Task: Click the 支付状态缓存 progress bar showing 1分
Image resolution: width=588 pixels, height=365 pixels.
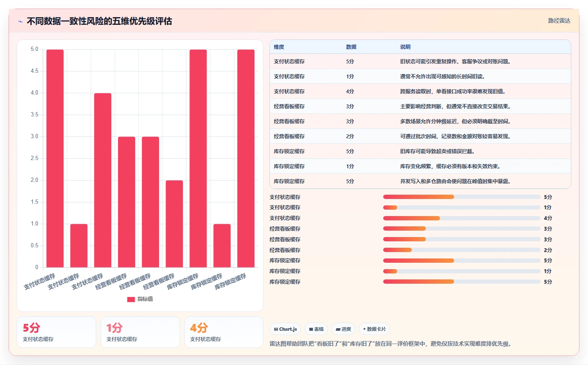Action: coord(462,208)
